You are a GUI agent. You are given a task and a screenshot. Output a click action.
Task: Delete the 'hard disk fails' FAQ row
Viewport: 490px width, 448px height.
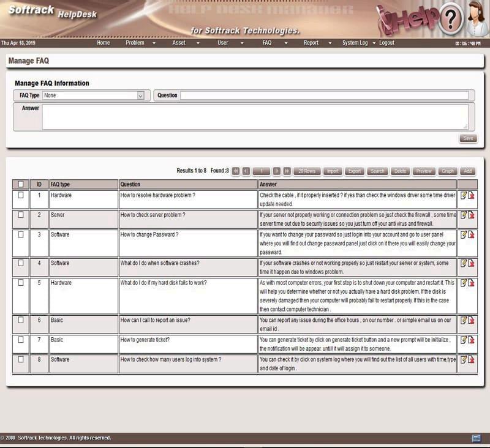[x=471, y=283]
